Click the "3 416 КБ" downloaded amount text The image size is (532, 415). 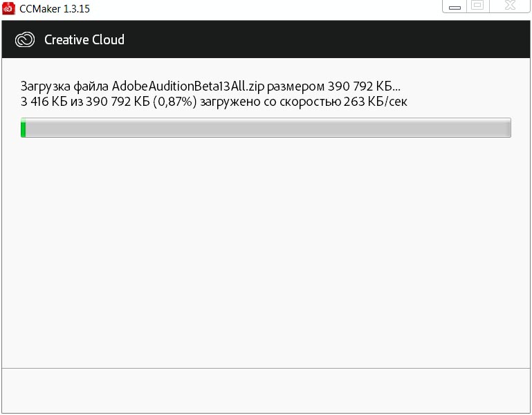coord(42,102)
